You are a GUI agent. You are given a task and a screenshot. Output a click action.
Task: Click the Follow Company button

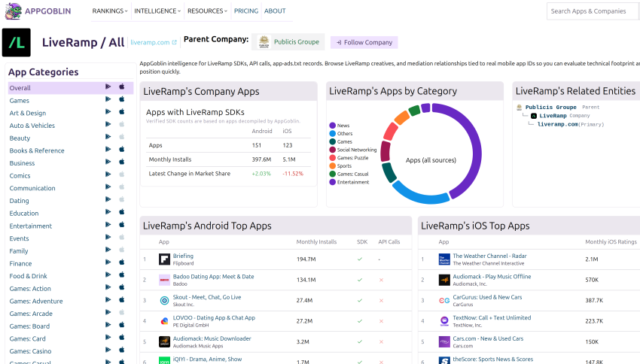point(364,42)
